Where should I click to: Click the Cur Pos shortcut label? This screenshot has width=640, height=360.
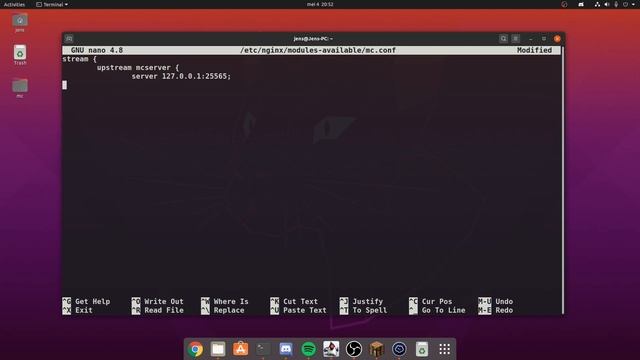point(437,302)
